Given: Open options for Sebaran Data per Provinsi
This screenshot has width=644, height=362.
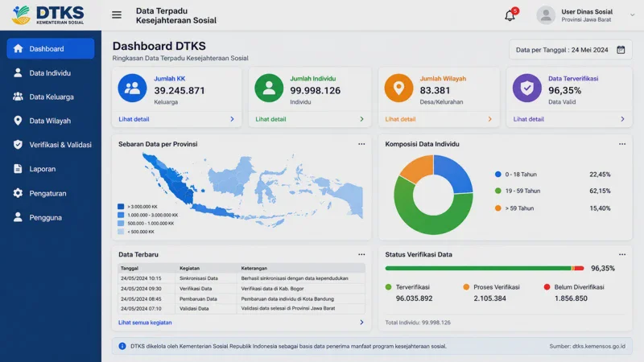Looking at the screenshot, I should 361,144.
